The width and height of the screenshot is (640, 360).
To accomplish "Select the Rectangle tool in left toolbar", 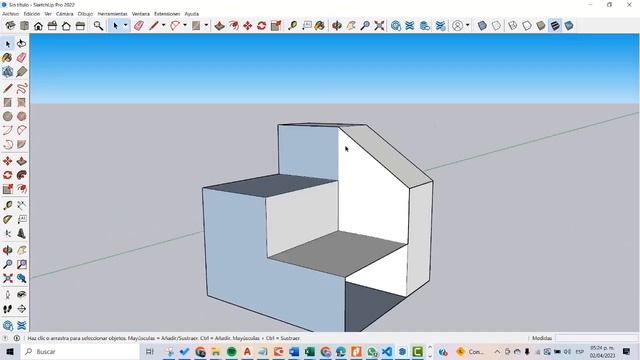I will coord(7,102).
